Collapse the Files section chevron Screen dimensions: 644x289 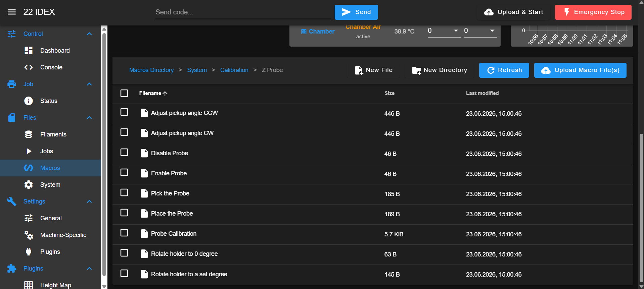pos(89,118)
